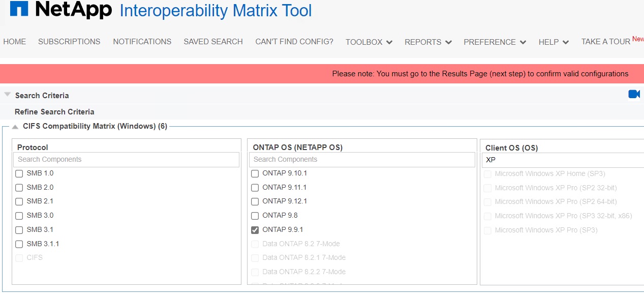Click the CAN'T FIND CONFIG? link
The image size is (644, 295).
(x=294, y=42)
